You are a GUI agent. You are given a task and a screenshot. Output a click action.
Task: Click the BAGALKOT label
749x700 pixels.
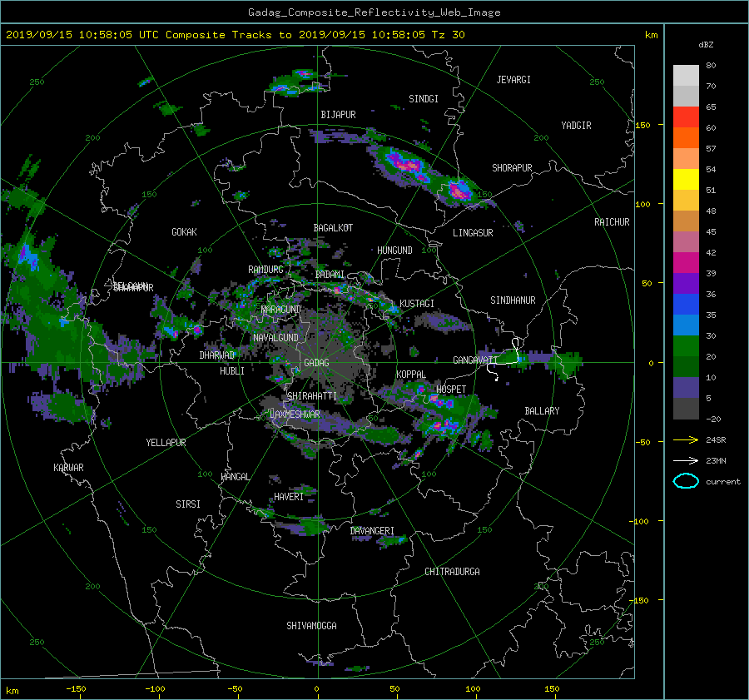333,228
